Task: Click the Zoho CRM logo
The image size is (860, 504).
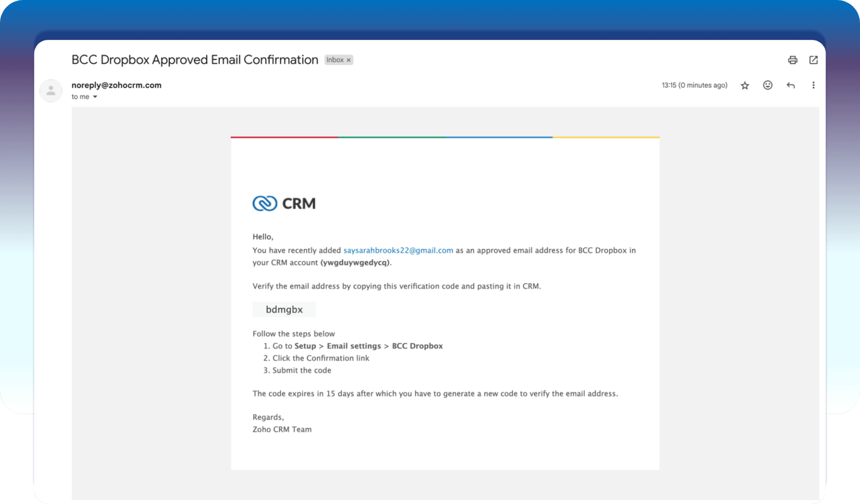Action: [x=284, y=204]
